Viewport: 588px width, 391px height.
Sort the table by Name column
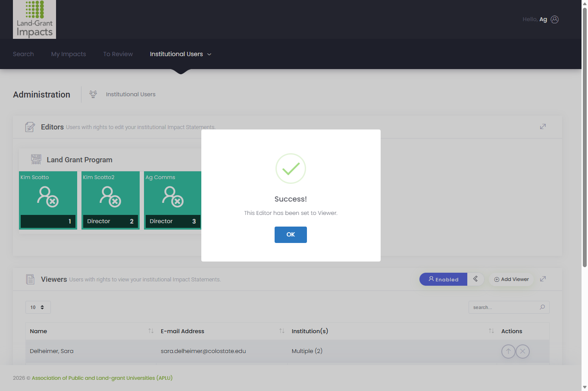pos(91,331)
